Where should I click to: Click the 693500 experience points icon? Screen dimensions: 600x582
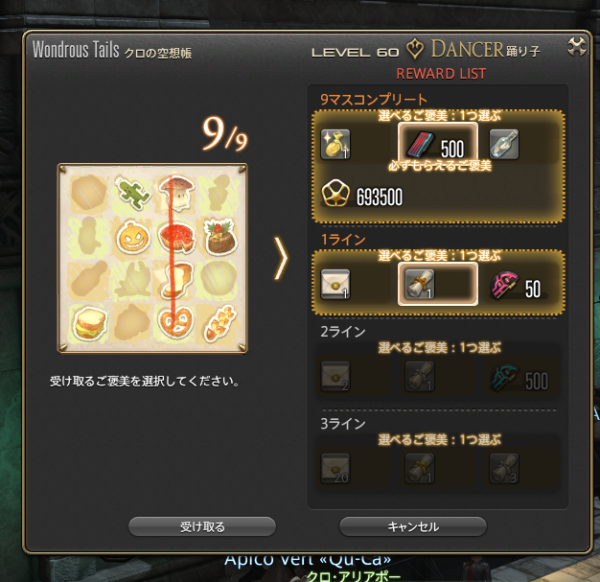(x=335, y=193)
